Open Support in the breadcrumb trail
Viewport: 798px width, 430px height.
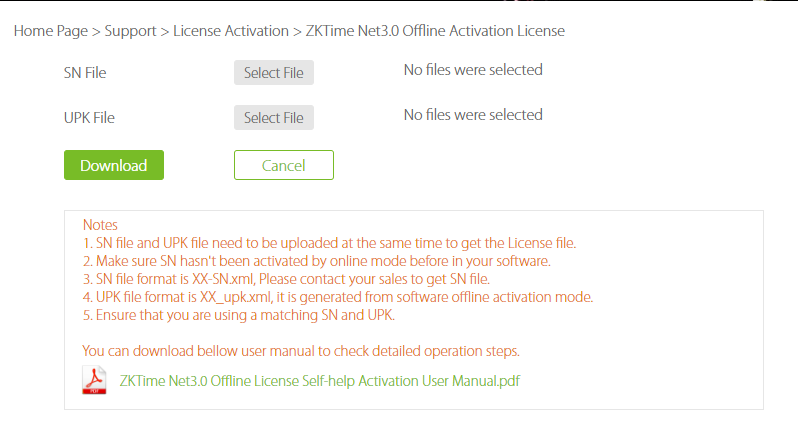131,31
